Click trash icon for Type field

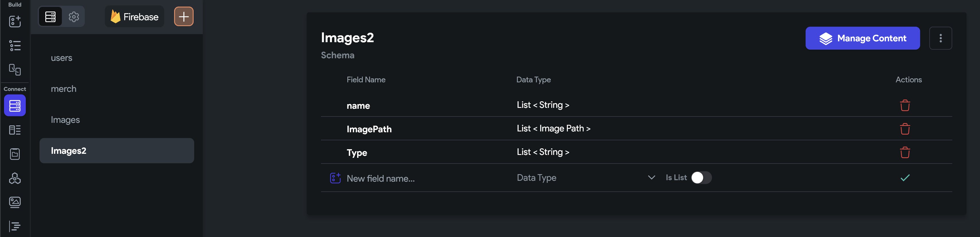click(x=905, y=152)
